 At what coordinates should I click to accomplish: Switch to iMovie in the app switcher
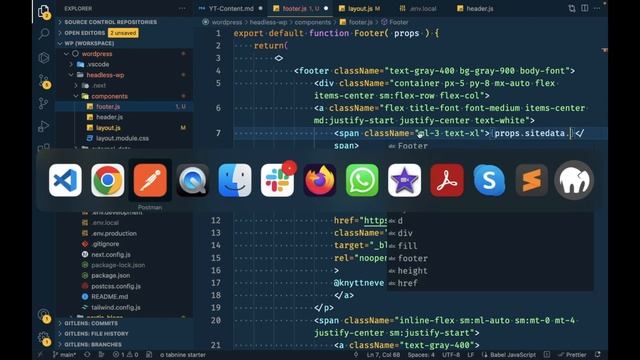tap(404, 180)
